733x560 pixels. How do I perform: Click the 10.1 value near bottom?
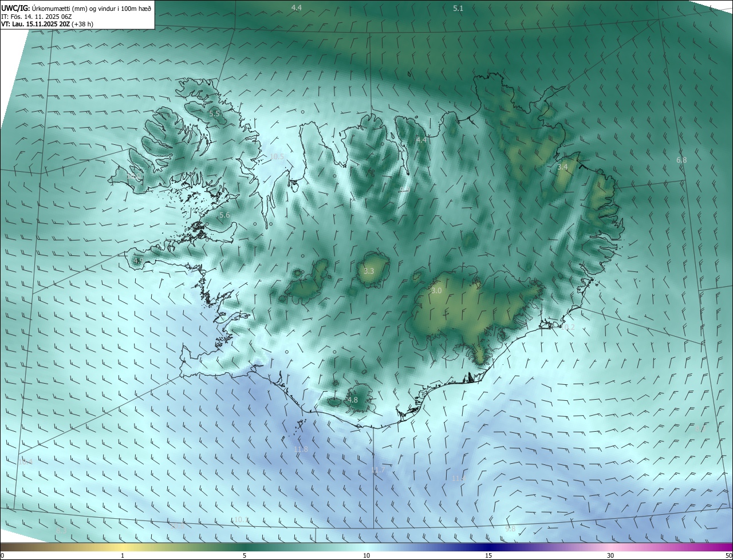pyautogui.click(x=241, y=520)
